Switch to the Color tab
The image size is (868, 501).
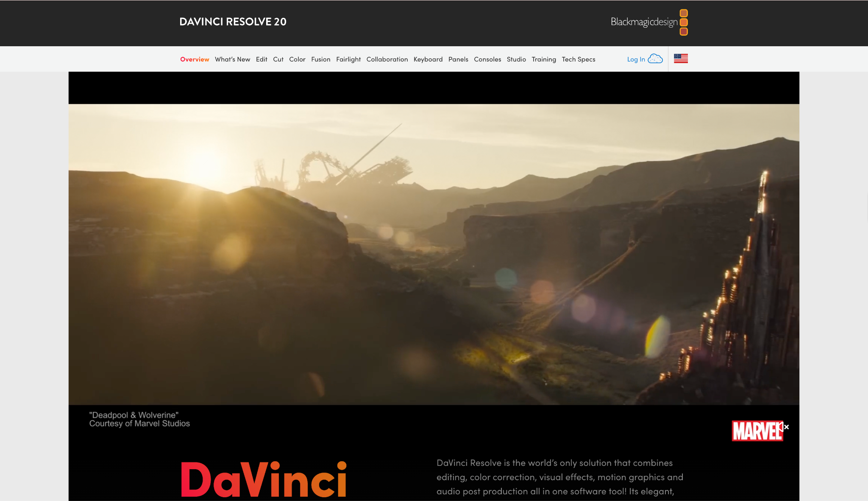coord(297,59)
